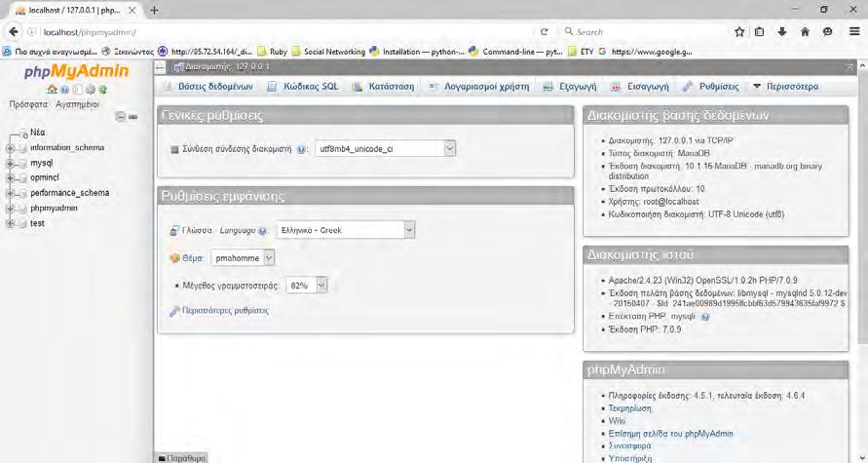Click the Συνεισφορά link

pos(629,445)
